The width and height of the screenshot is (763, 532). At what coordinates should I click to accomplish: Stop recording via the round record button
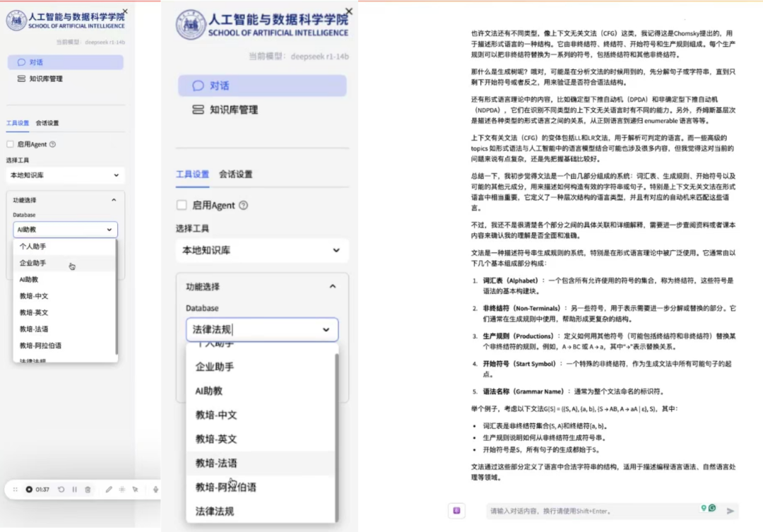29,489
